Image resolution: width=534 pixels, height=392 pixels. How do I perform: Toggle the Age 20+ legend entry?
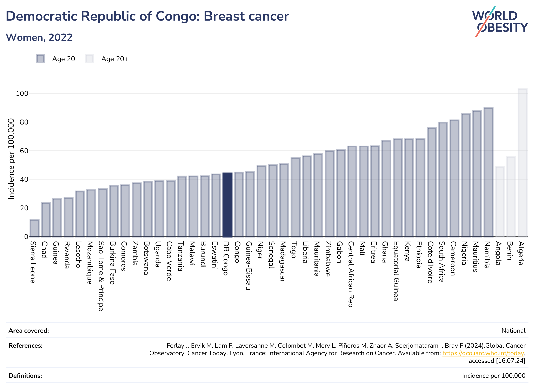[x=107, y=59]
